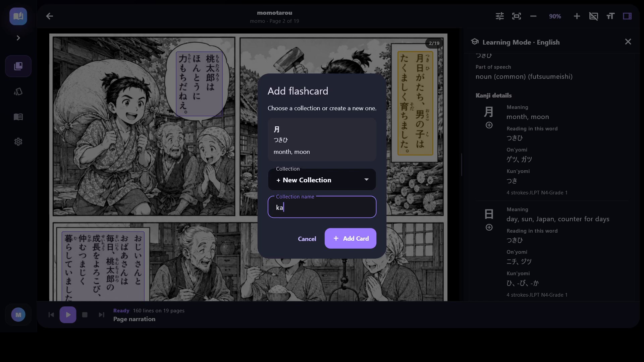
Task: Click the flashcard preview card for 月
Action: point(322,140)
